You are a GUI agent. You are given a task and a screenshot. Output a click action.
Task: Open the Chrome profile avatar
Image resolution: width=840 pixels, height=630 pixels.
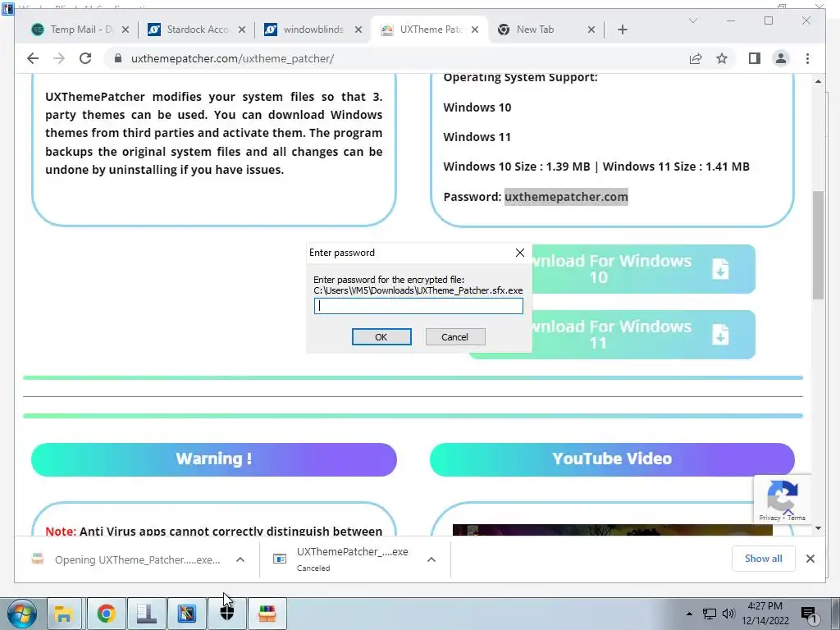point(781,58)
